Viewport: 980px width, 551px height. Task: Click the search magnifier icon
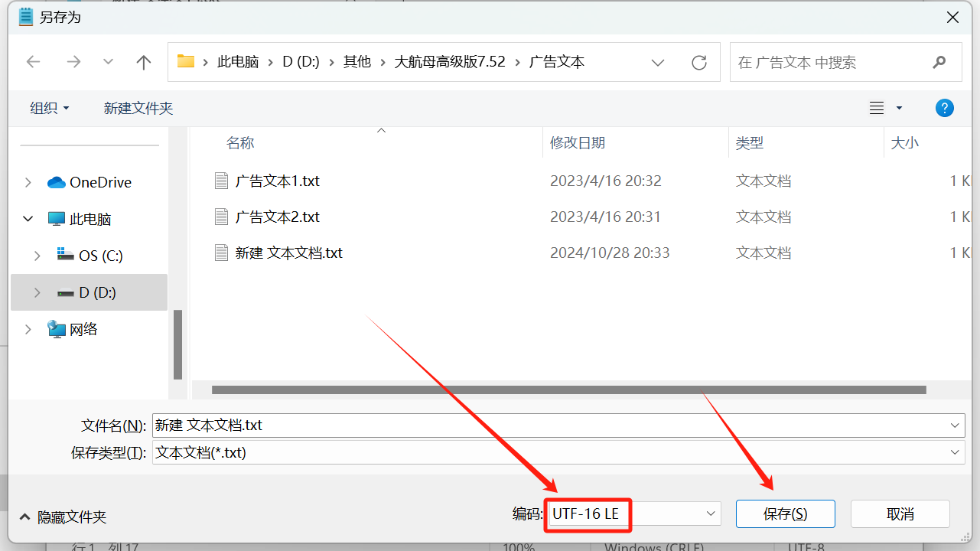tap(939, 63)
